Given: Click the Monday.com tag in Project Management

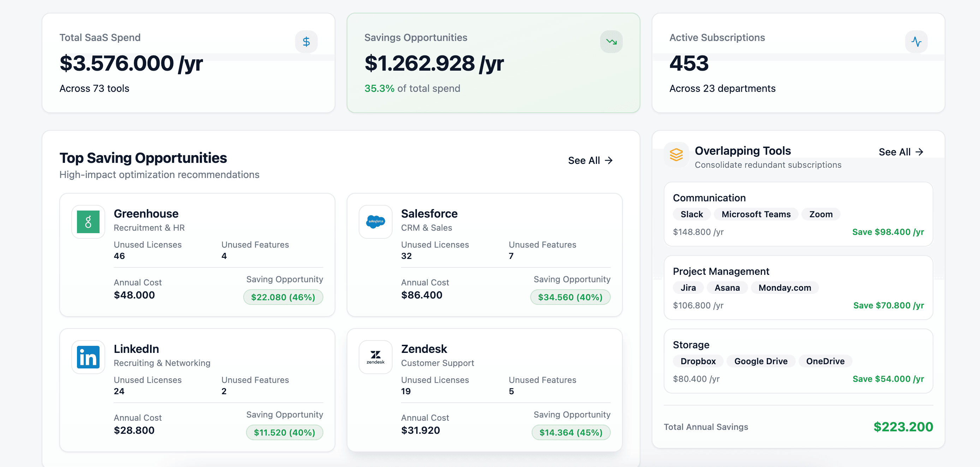Looking at the screenshot, I should point(784,288).
